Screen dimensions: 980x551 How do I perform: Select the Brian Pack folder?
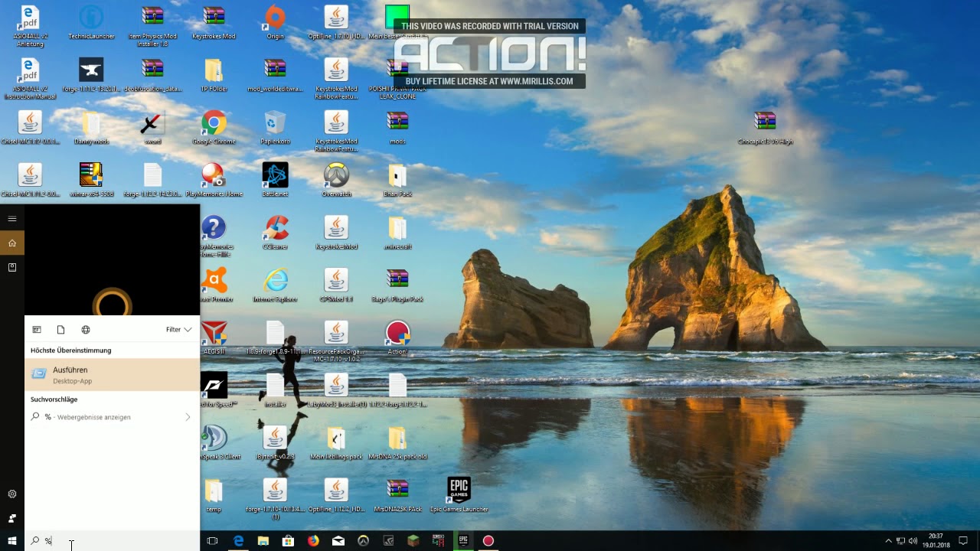tap(397, 180)
